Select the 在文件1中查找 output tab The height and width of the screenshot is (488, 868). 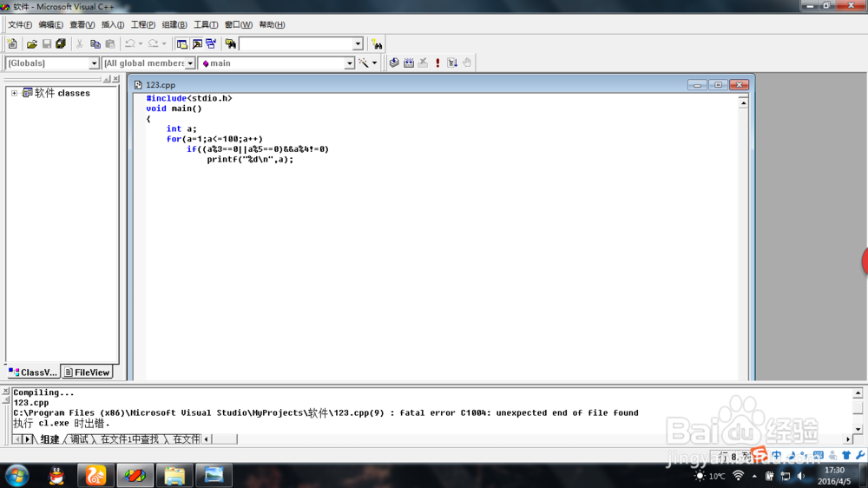pyautogui.click(x=129, y=439)
